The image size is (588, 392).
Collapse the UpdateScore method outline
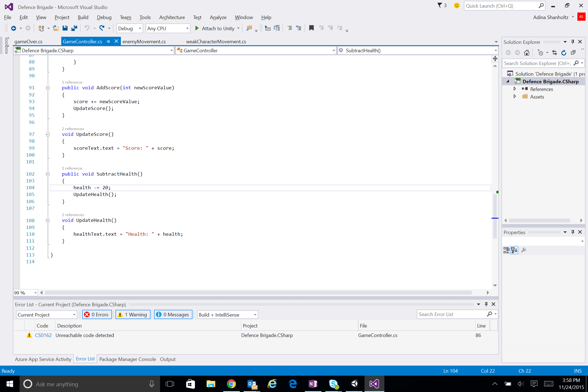point(48,134)
